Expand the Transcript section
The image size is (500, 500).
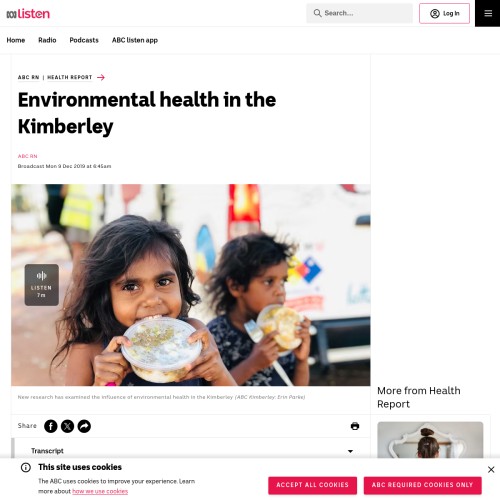[x=191, y=451]
